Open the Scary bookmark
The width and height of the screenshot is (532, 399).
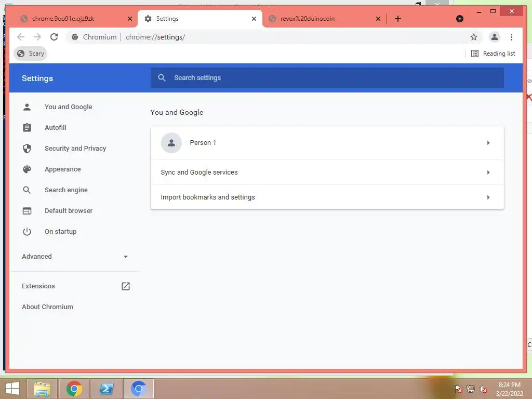pyautogui.click(x=31, y=54)
